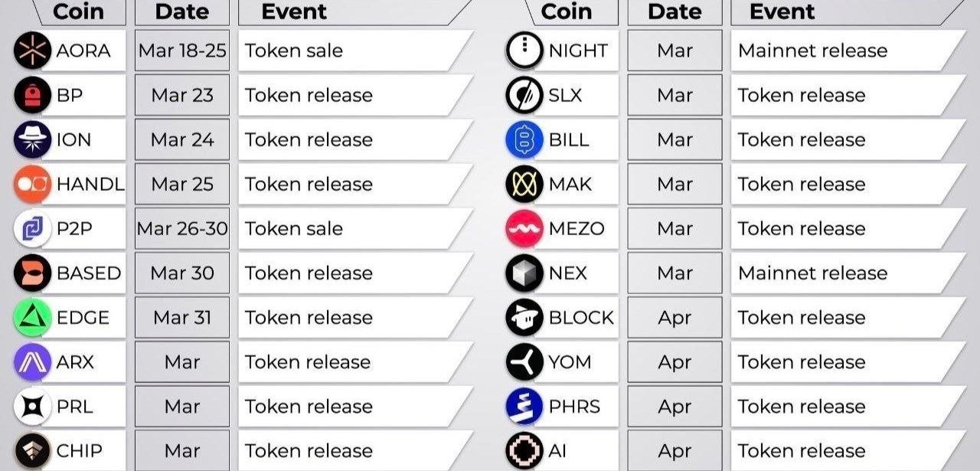Open NIGHT's Mainnet release event
The height and width of the screenshot is (471, 980).
pyautogui.click(x=812, y=51)
